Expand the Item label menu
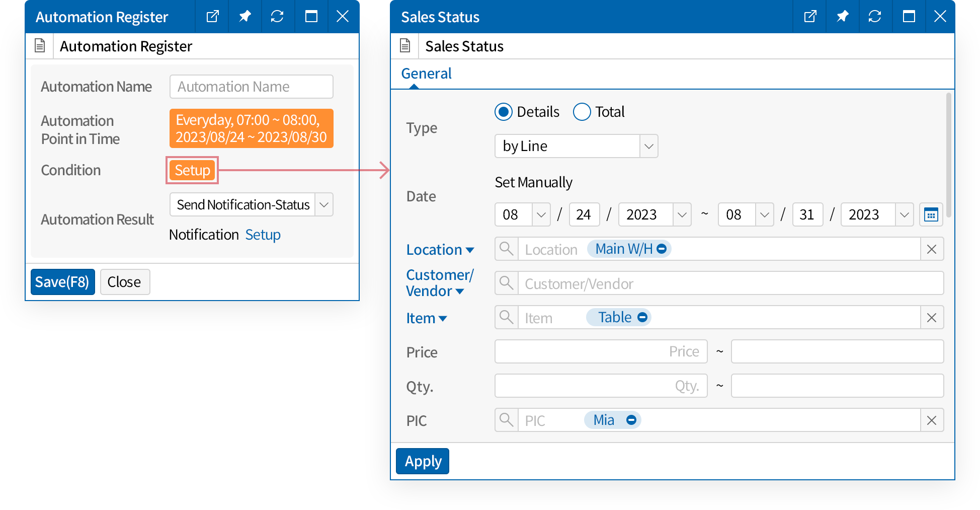The width and height of the screenshot is (980, 510). click(x=427, y=318)
